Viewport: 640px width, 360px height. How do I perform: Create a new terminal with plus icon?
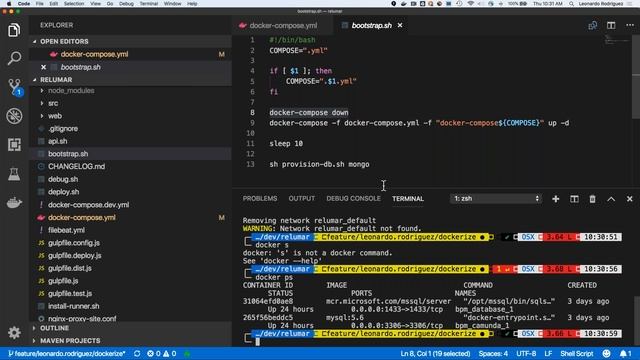pos(556,199)
